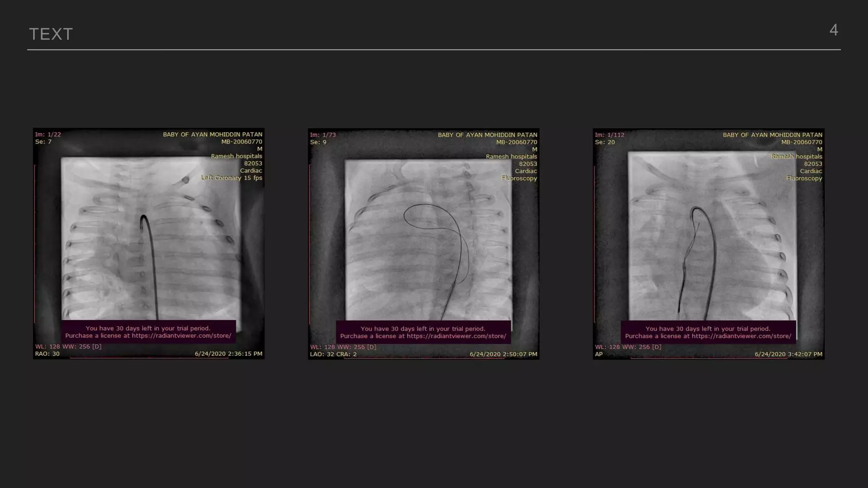The height and width of the screenshot is (488, 868).
Task: Click 'WL: 128 WW: 256' on first image
Action: [x=68, y=346]
